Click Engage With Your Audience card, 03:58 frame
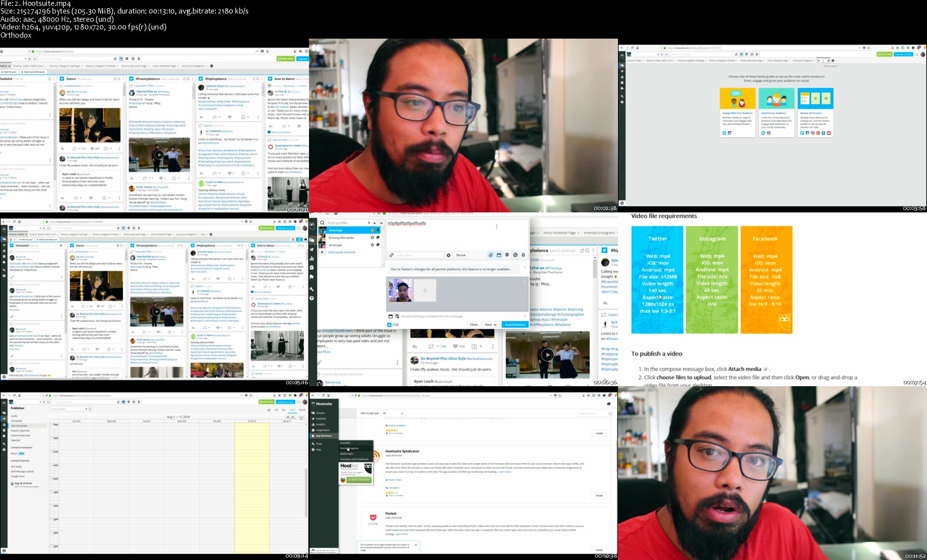 737,112
